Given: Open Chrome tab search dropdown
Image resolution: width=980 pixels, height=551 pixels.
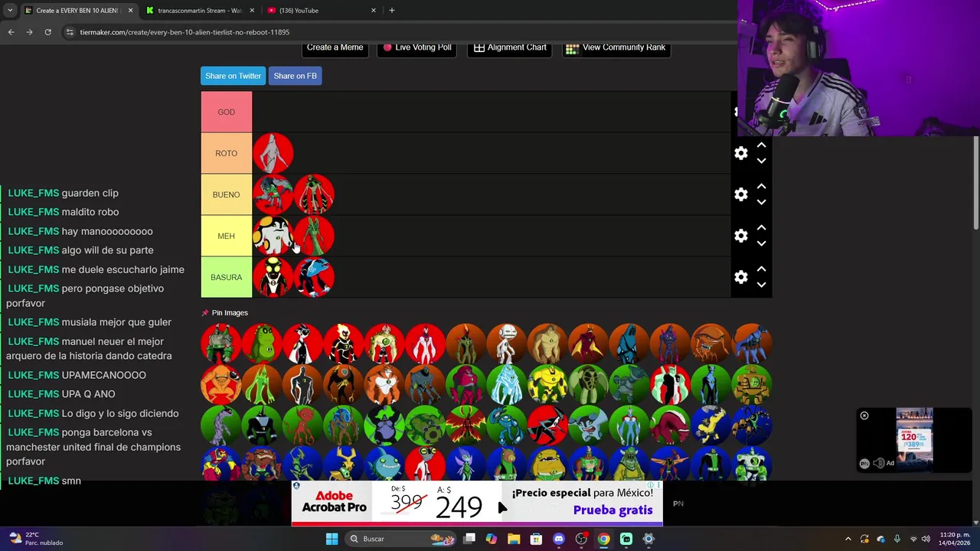Looking at the screenshot, I should 10,10.
